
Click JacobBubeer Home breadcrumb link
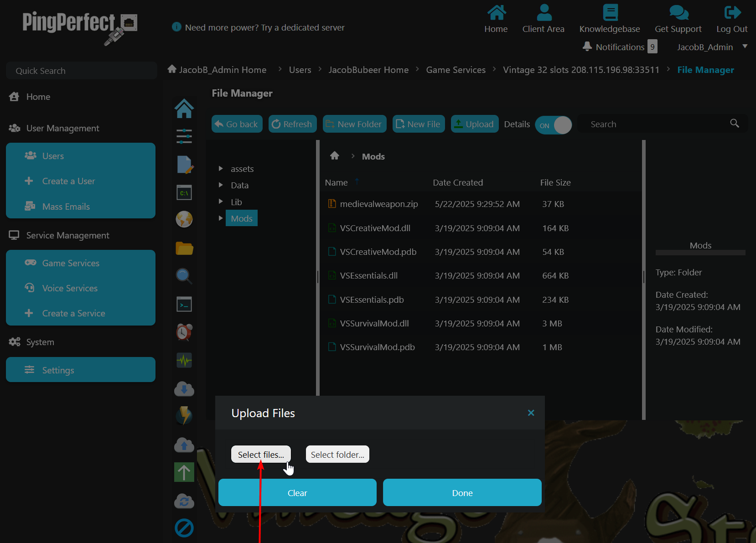point(368,70)
